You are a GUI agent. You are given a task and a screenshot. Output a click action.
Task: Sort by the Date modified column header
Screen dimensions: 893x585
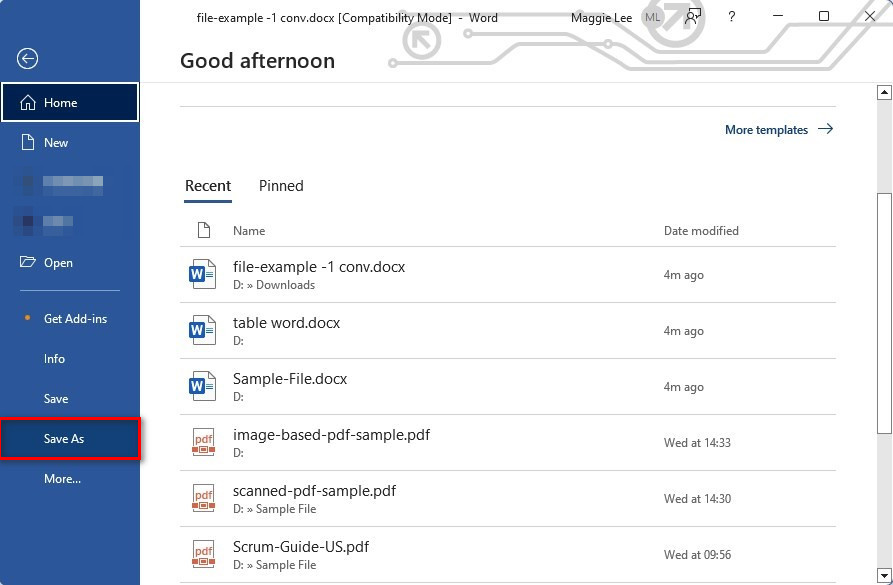point(701,231)
